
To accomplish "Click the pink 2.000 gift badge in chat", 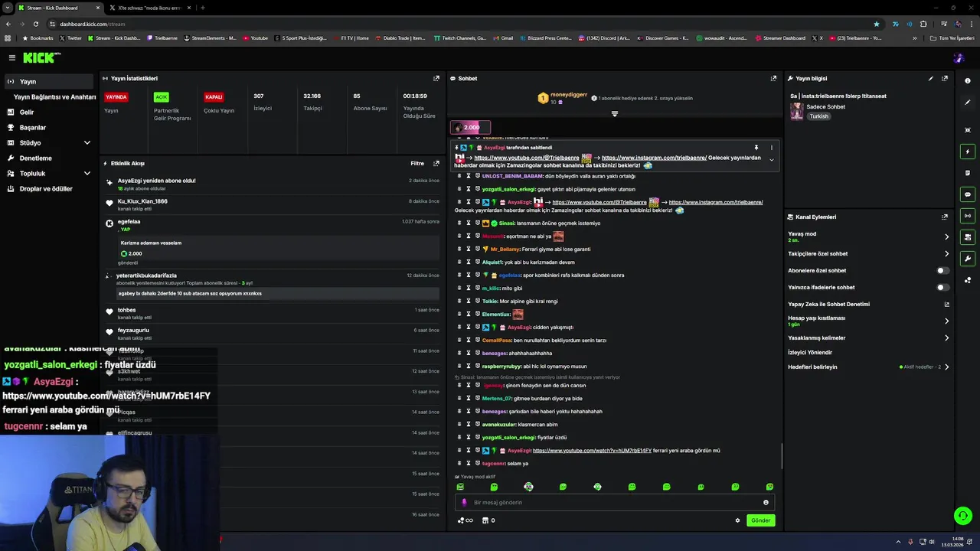I will tap(470, 127).
